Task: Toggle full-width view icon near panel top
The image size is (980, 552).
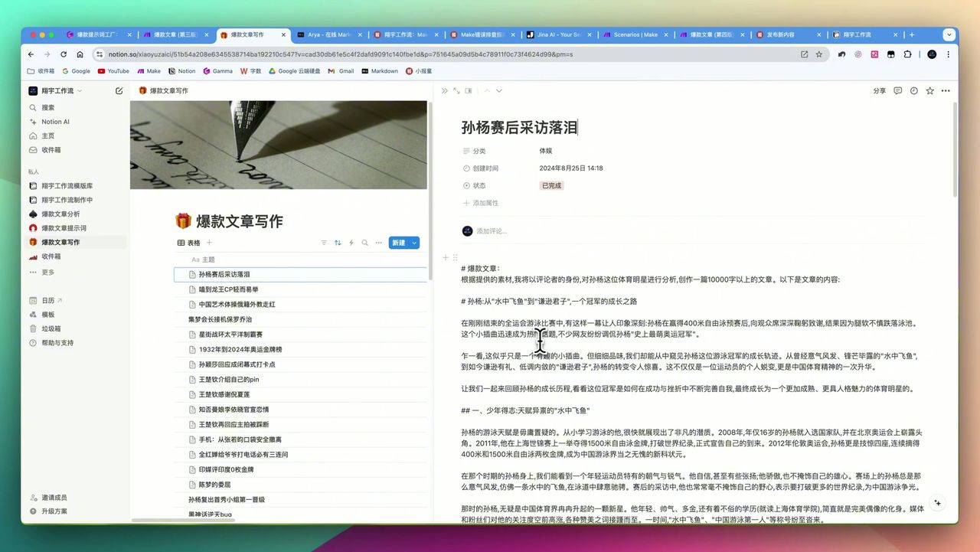Action: pos(456,90)
